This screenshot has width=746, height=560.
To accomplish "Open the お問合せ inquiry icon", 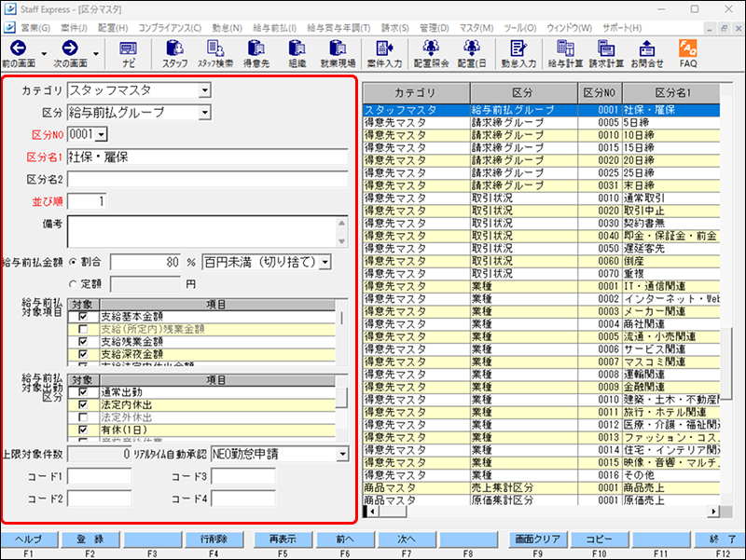I will tap(647, 49).
